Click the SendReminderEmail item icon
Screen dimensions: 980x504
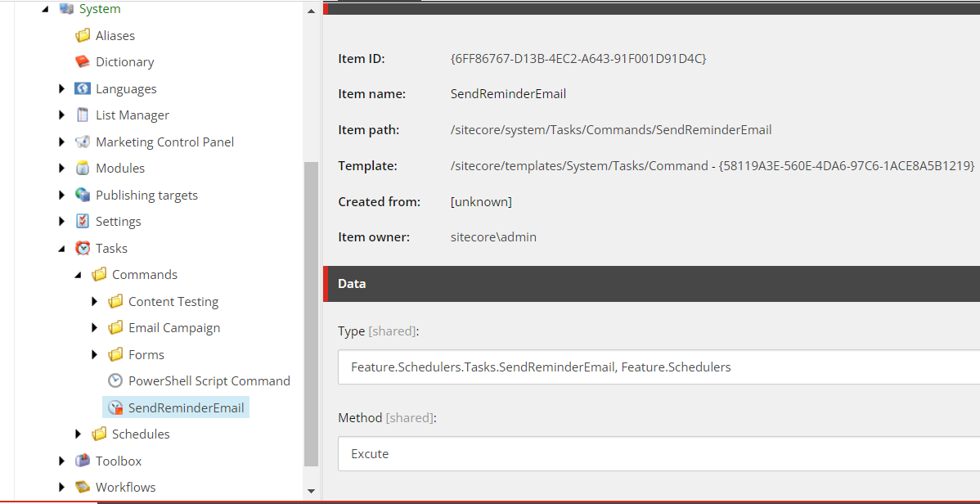[x=115, y=407]
